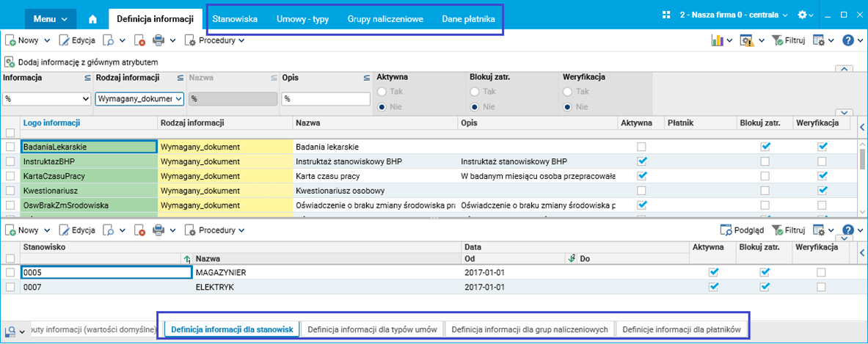Open the settings gear in title bar
The image size is (868, 344).
(802, 15)
